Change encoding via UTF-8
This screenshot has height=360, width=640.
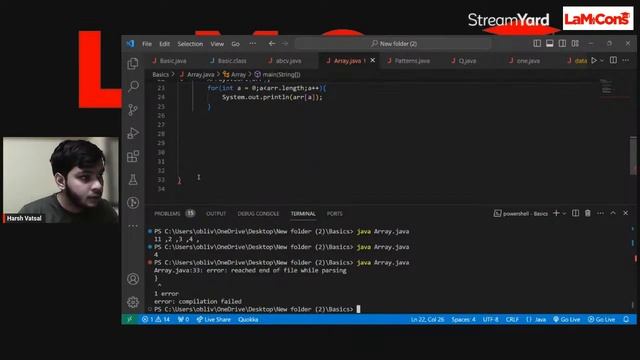[x=491, y=320]
